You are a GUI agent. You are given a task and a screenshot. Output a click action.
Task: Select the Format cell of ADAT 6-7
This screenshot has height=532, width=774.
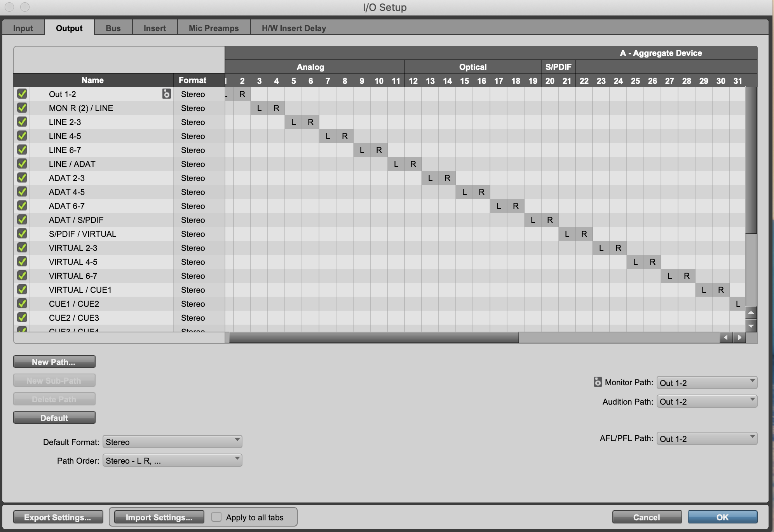click(193, 206)
